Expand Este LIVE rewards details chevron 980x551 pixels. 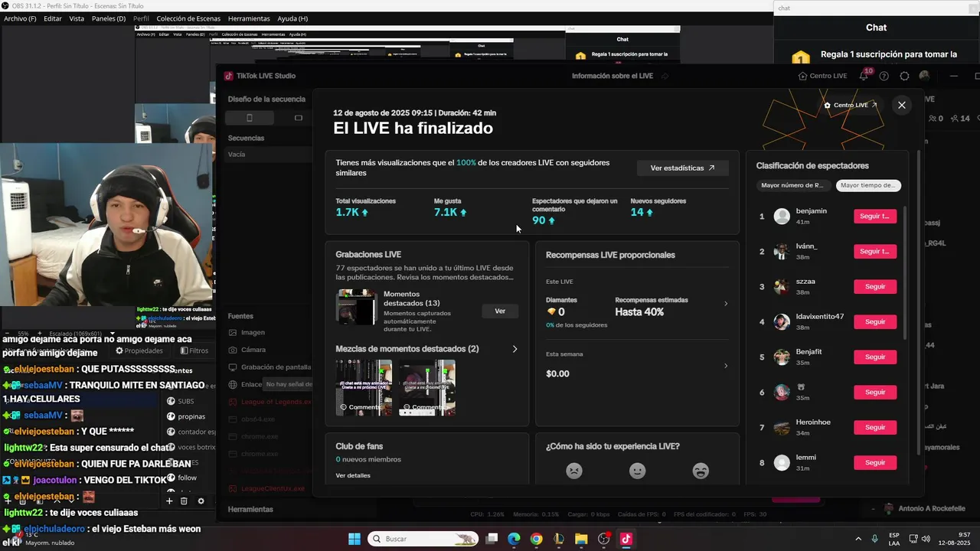(726, 304)
